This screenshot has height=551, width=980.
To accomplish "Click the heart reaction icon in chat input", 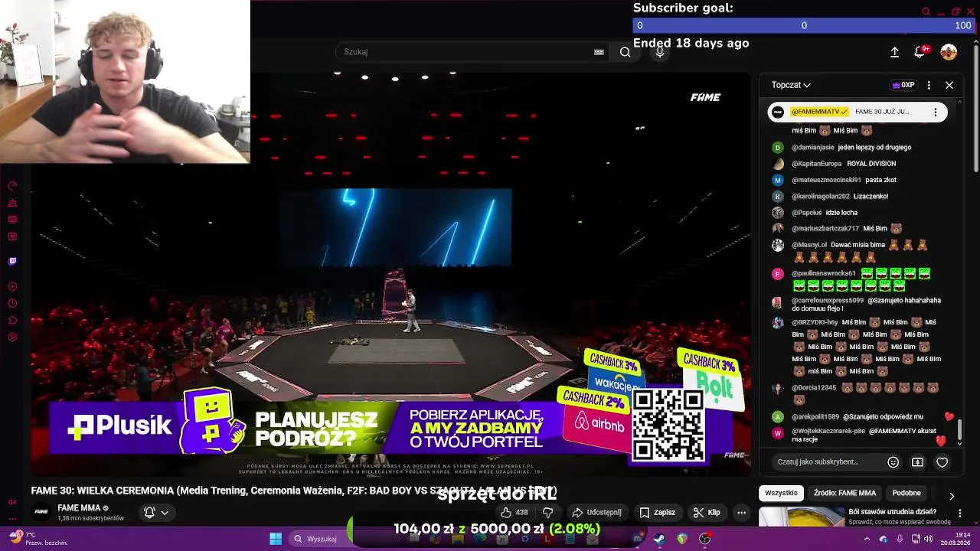I will (942, 462).
